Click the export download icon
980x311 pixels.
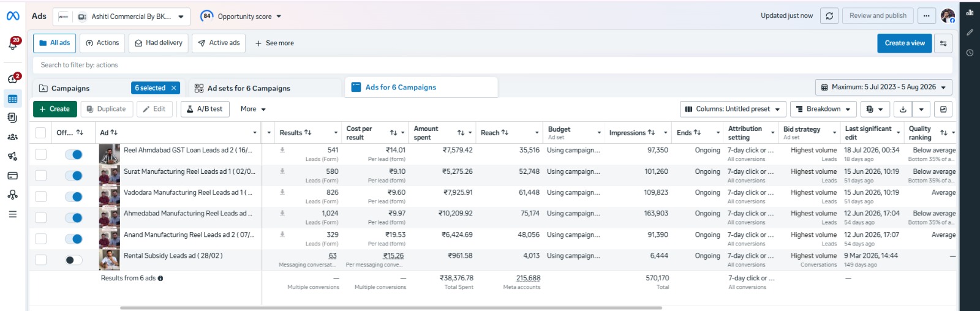[x=903, y=109]
